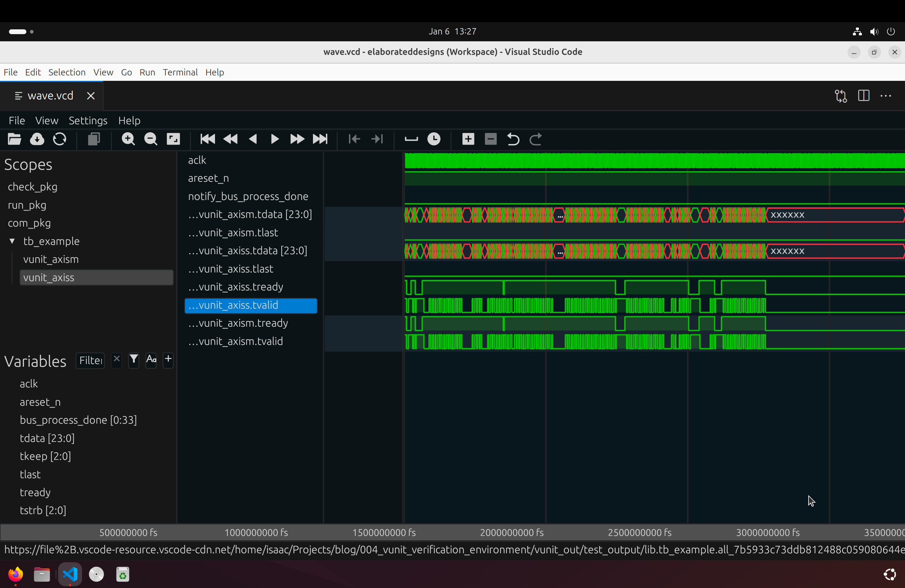Viewport: 905px width, 588px height.
Task: Go one page left in the waveform
Action: tap(230, 139)
